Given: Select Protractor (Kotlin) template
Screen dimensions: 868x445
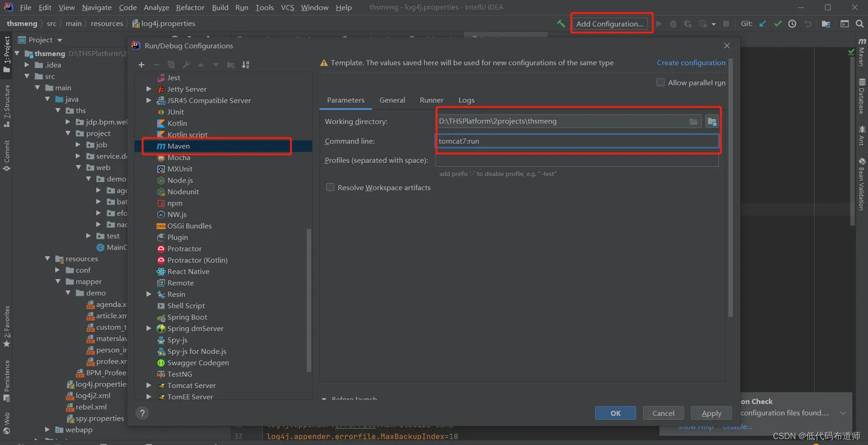Looking at the screenshot, I should click(192, 260).
